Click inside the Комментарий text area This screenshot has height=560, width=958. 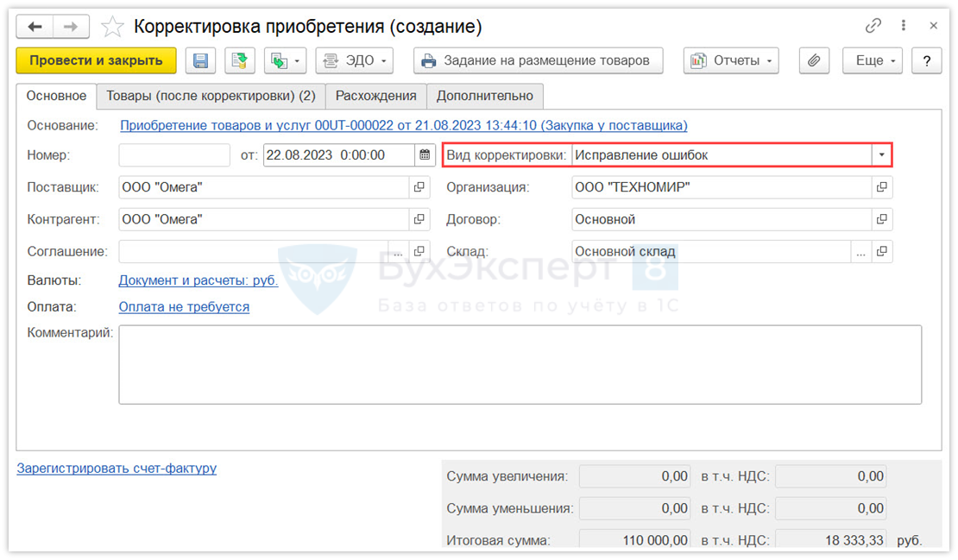tap(520, 365)
